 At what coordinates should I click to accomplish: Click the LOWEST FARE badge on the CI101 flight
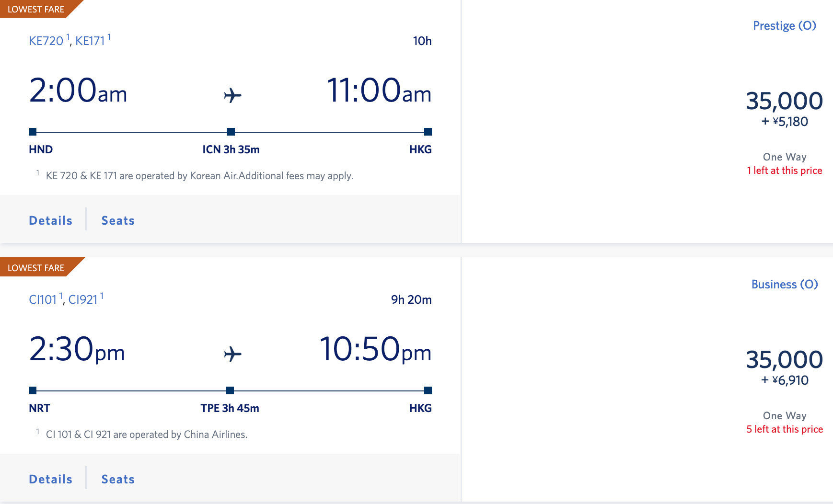(36, 268)
